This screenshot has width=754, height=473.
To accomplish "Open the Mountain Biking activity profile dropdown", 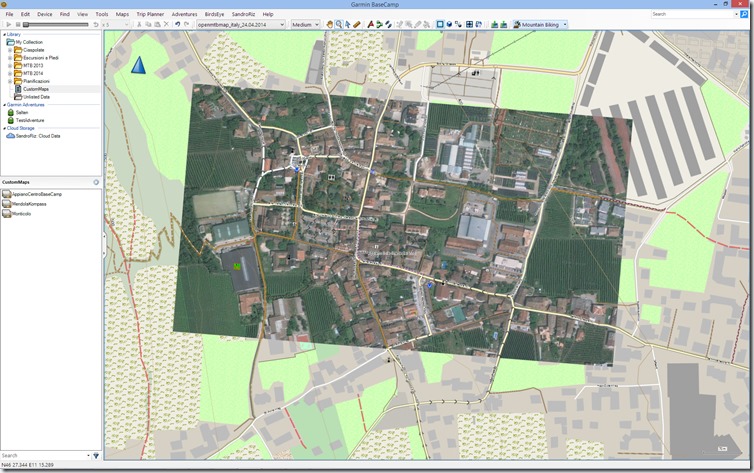I will click(540, 25).
